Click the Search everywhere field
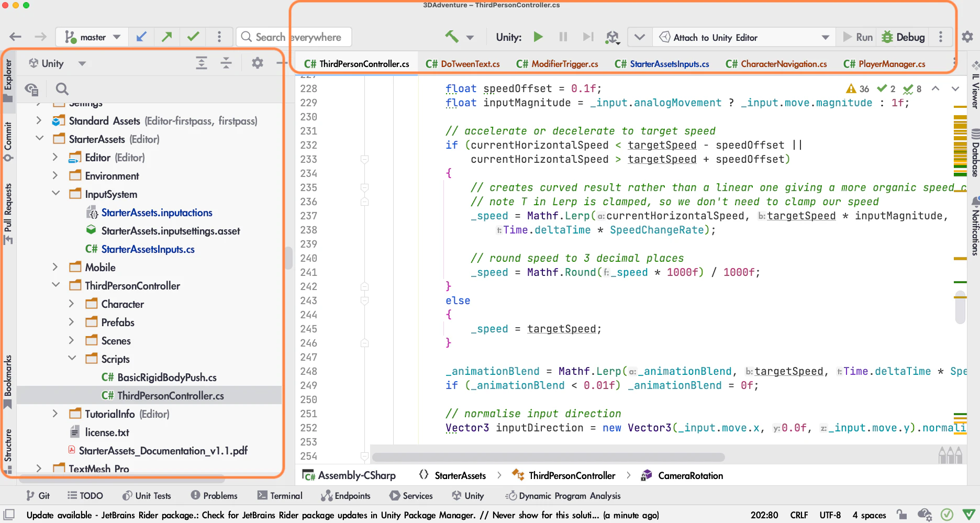 tap(294, 37)
